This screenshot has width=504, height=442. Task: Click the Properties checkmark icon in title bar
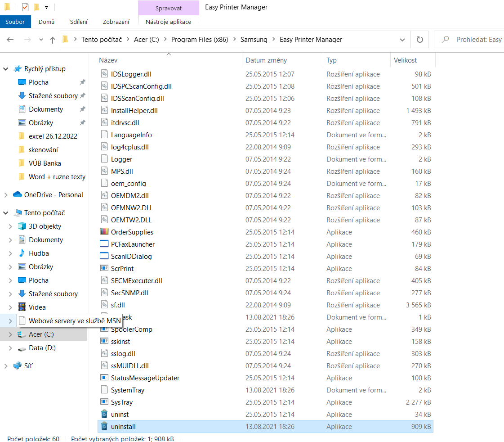25,7
